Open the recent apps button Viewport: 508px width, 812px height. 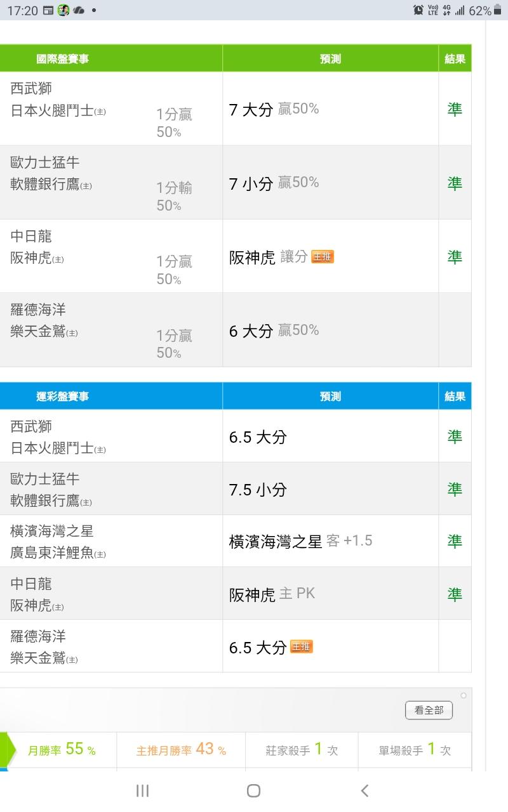coord(142,790)
